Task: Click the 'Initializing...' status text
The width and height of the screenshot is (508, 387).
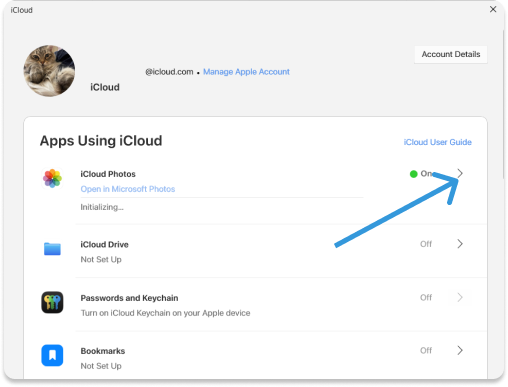Action: pyautogui.click(x=102, y=207)
